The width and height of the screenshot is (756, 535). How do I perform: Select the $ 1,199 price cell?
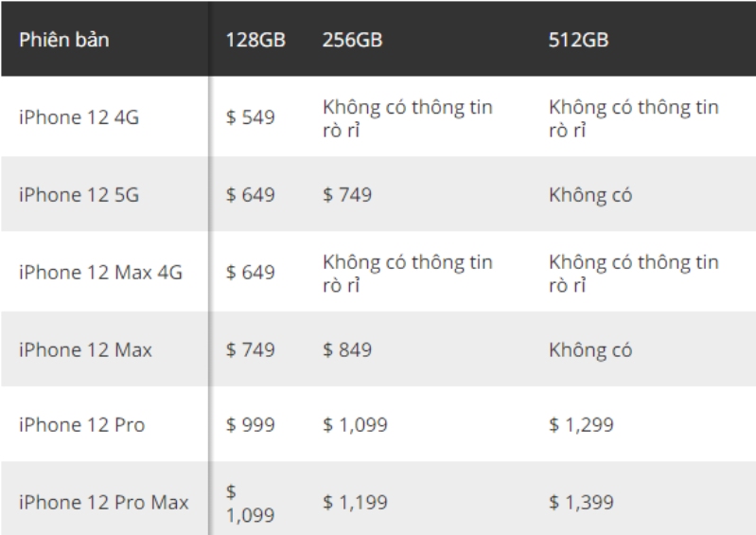point(355,502)
